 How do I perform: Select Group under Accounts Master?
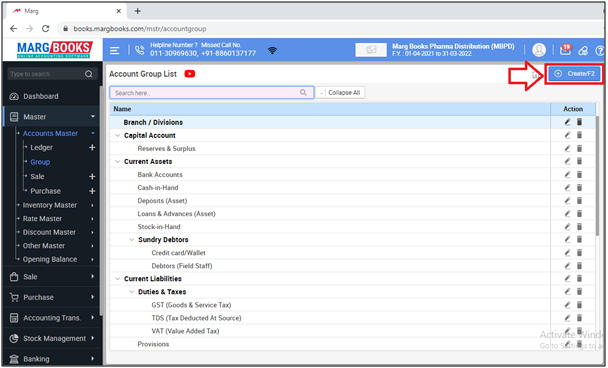tap(40, 162)
